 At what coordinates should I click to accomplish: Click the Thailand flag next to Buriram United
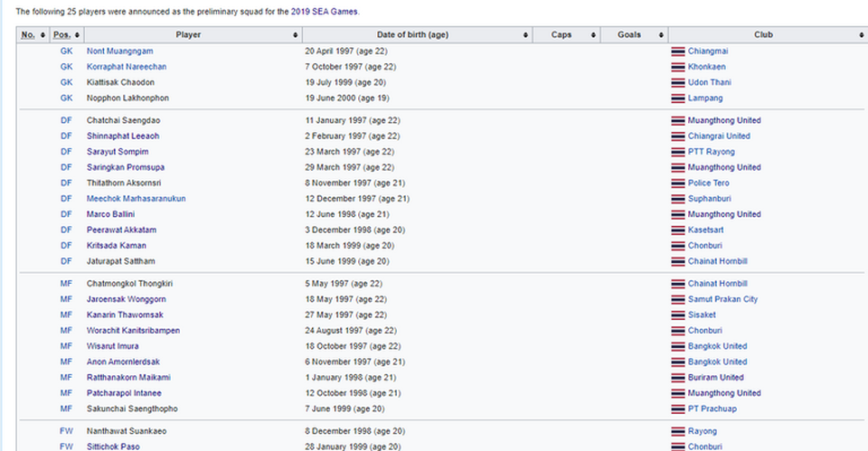click(678, 378)
